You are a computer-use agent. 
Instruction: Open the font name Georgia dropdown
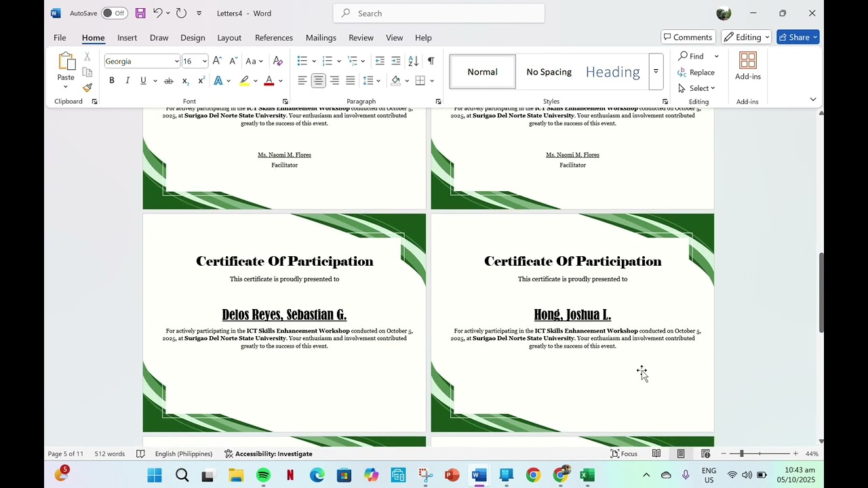176,61
